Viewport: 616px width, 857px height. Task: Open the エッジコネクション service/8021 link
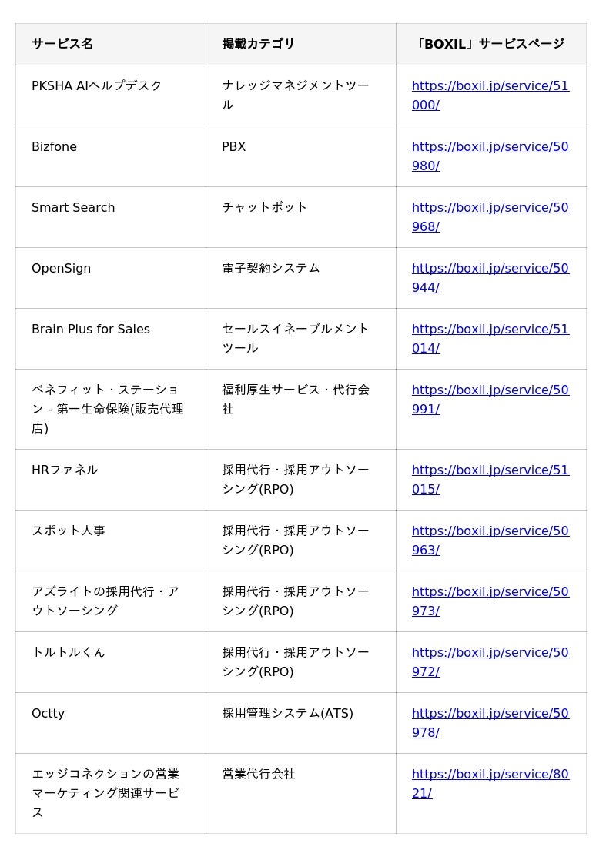point(490,783)
